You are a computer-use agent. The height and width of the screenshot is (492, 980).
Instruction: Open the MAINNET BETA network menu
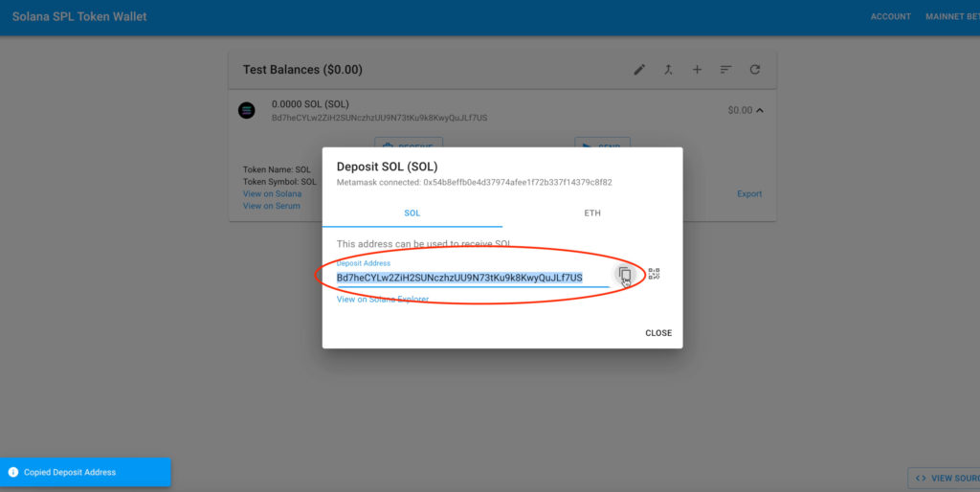(952, 17)
